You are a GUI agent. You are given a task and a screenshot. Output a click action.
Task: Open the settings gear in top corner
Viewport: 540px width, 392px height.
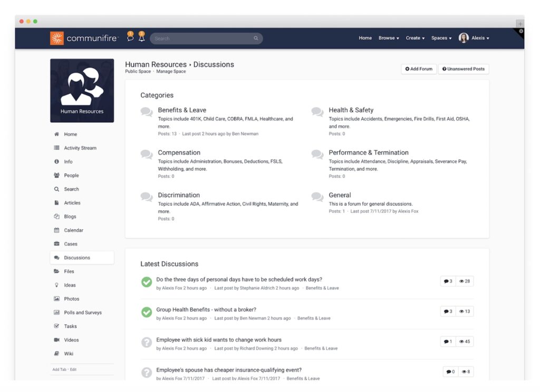coord(521,32)
